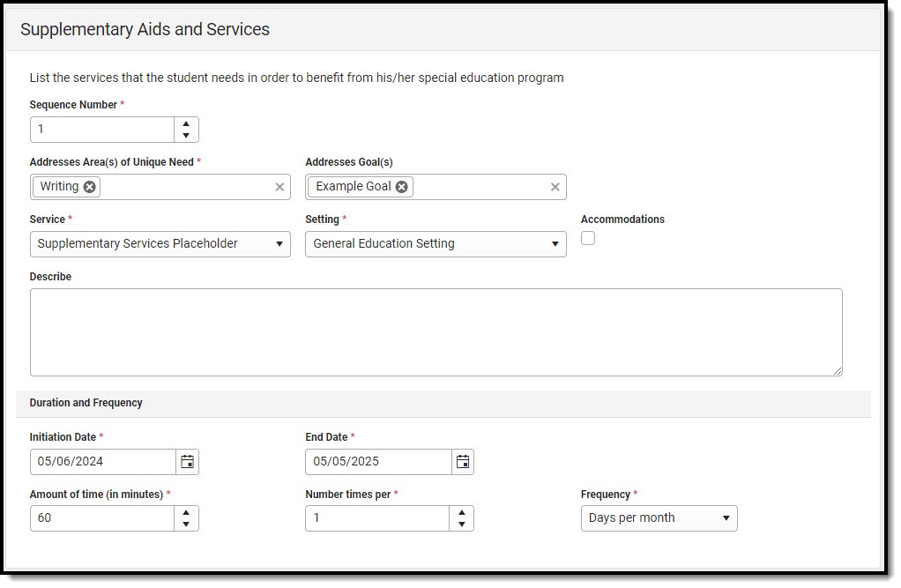Click the Sequence Number input field

[x=102, y=130]
